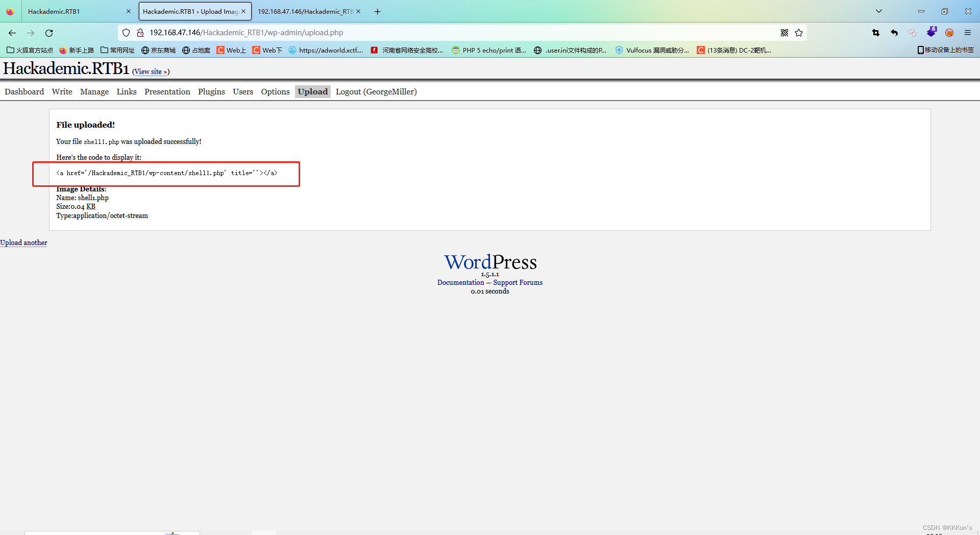Open 移动设备上的书签 folder
This screenshot has height=535, width=980.
945,50
